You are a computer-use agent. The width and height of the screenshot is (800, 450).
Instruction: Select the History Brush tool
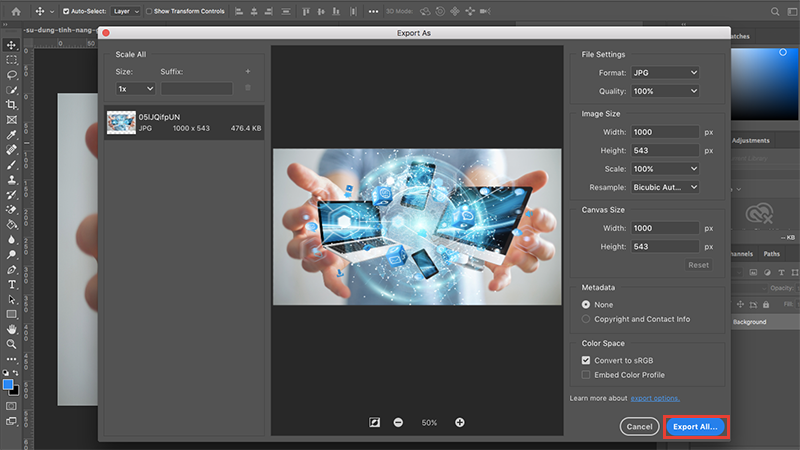pyautogui.click(x=11, y=194)
